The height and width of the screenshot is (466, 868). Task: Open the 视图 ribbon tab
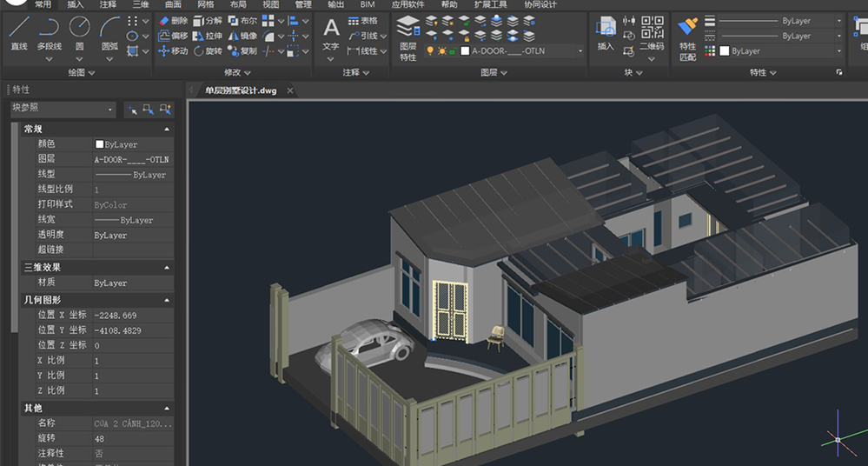click(x=271, y=4)
